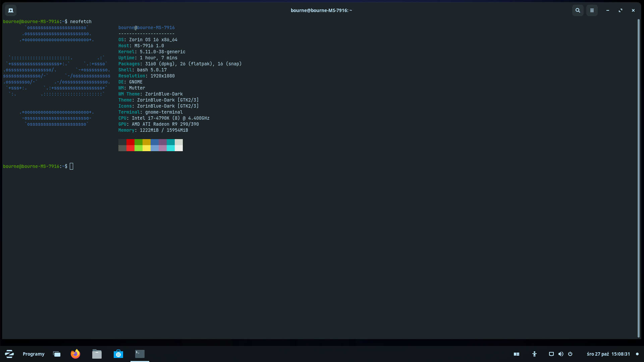The image size is (644, 362).
Task: Click the Packages line with 3160 (dpkg)
Action: click(x=180, y=64)
